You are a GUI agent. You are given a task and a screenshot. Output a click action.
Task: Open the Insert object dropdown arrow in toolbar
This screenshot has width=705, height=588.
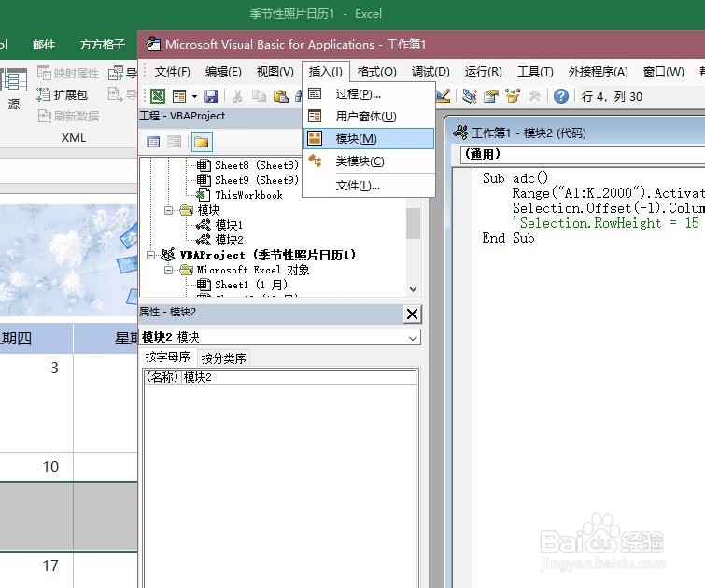point(194,96)
